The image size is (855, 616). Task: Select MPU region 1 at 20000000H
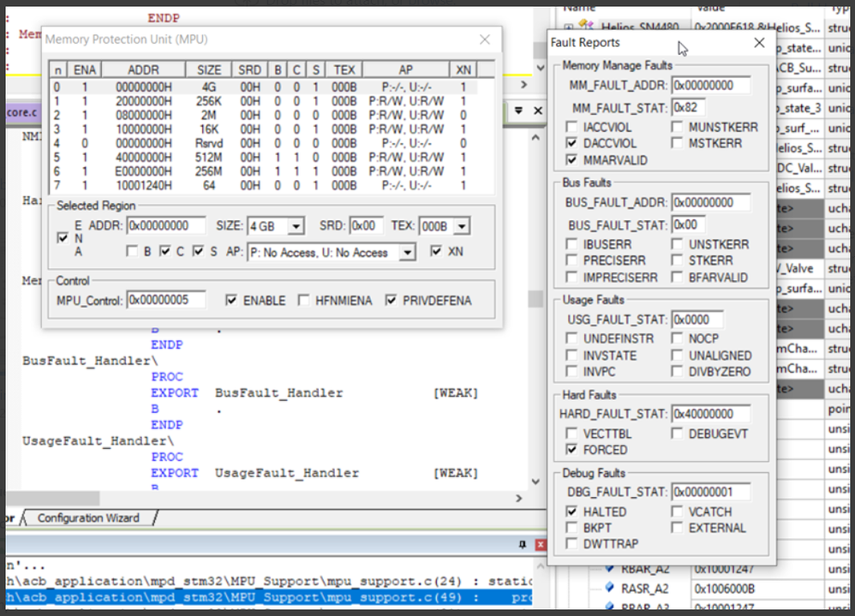click(265, 101)
